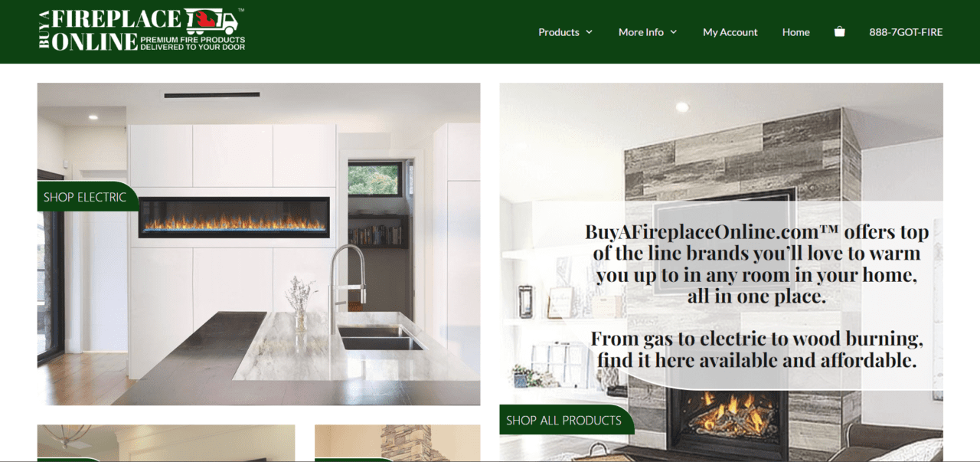Navigate to the Home page
980x462 pixels.
coord(796,32)
